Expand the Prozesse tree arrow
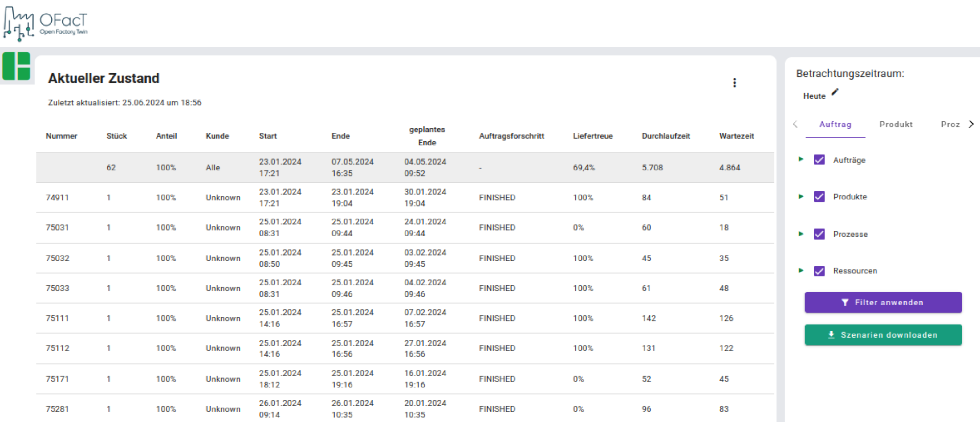The width and height of the screenshot is (980, 422). (801, 234)
